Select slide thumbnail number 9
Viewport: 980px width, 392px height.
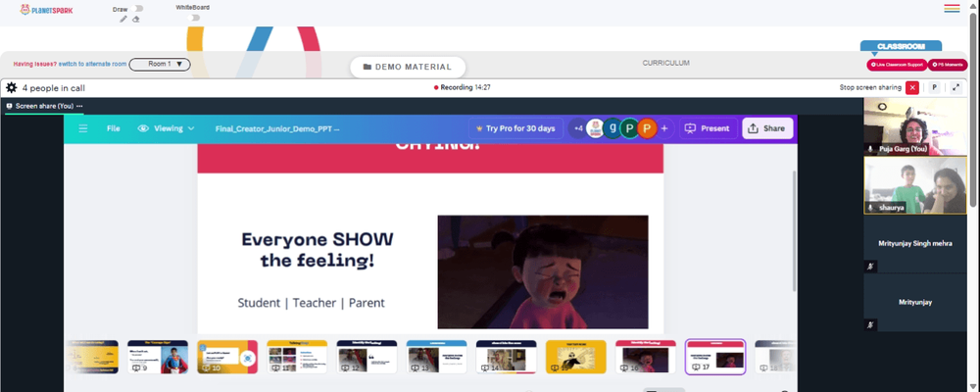click(x=149, y=357)
